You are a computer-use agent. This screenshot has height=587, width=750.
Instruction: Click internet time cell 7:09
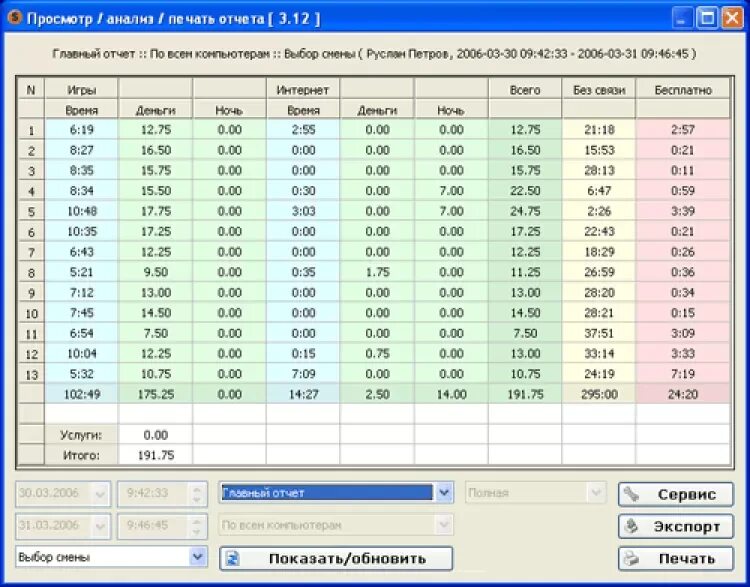tap(303, 374)
